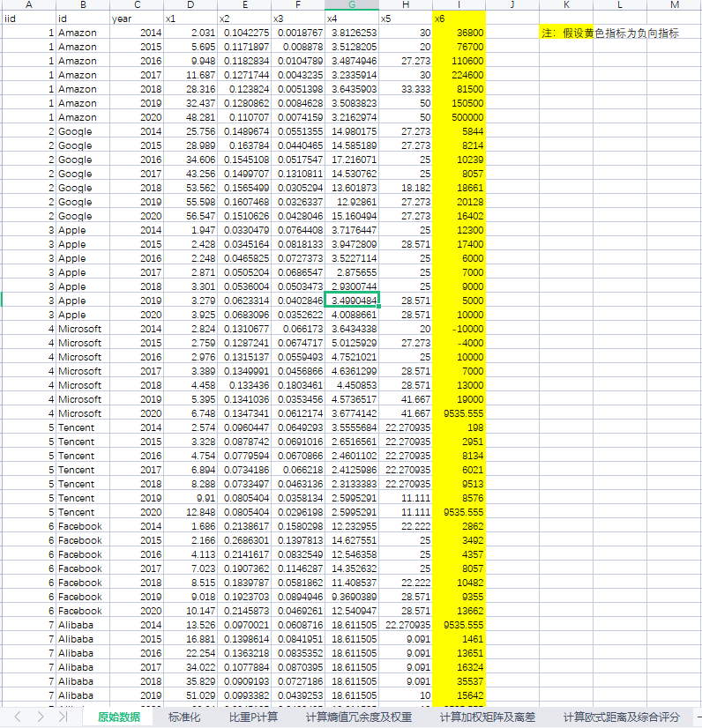Select the 'x1' header cell
The width and height of the screenshot is (702, 728).
click(x=190, y=19)
